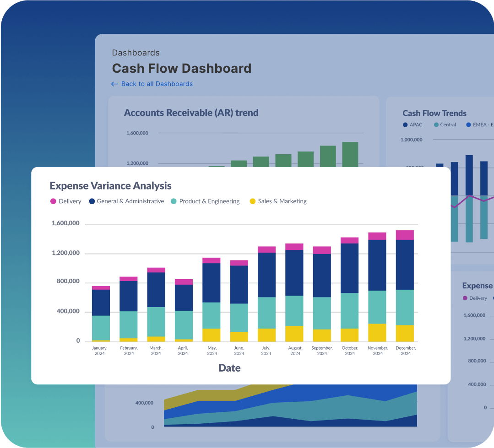Select the Expense Variance Analysis panel title
This screenshot has width=494, height=448.
[110, 185]
